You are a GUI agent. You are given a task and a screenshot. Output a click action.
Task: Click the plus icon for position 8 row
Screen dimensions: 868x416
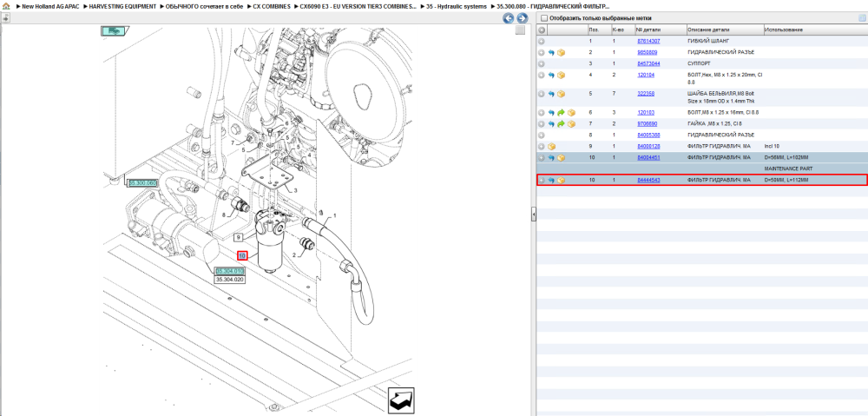(542, 135)
